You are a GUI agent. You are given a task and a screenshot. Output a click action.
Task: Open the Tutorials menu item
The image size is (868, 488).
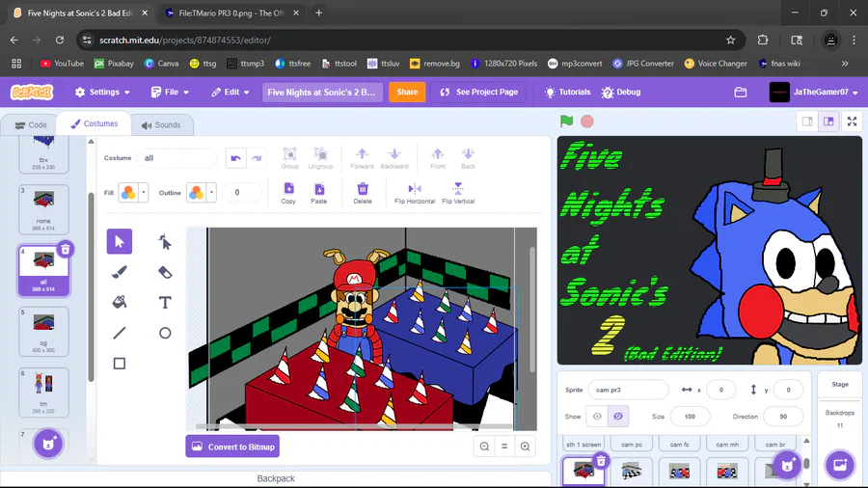(x=567, y=93)
